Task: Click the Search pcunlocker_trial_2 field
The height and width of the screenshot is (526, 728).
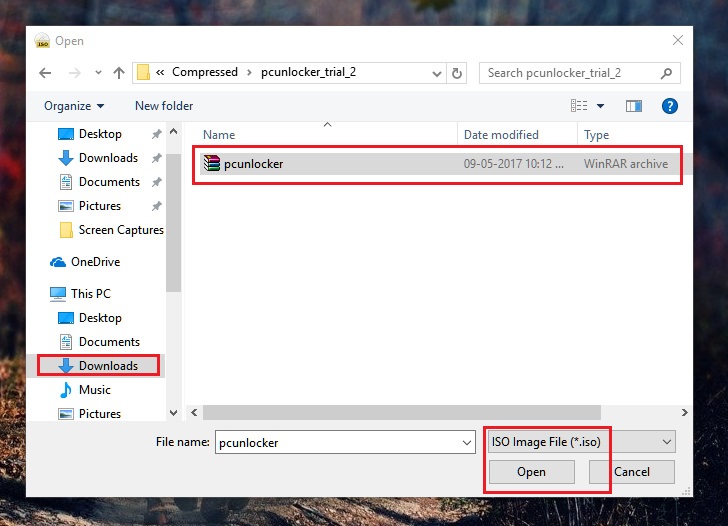Action: [579, 73]
